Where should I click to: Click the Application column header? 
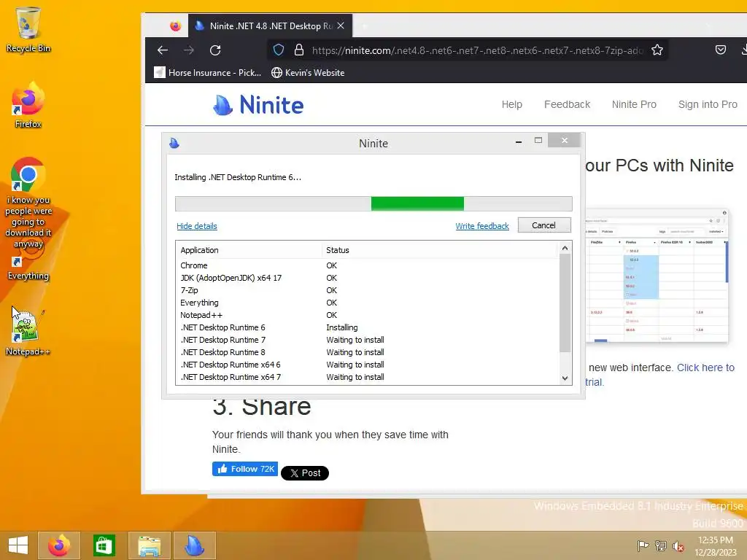point(249,250)
